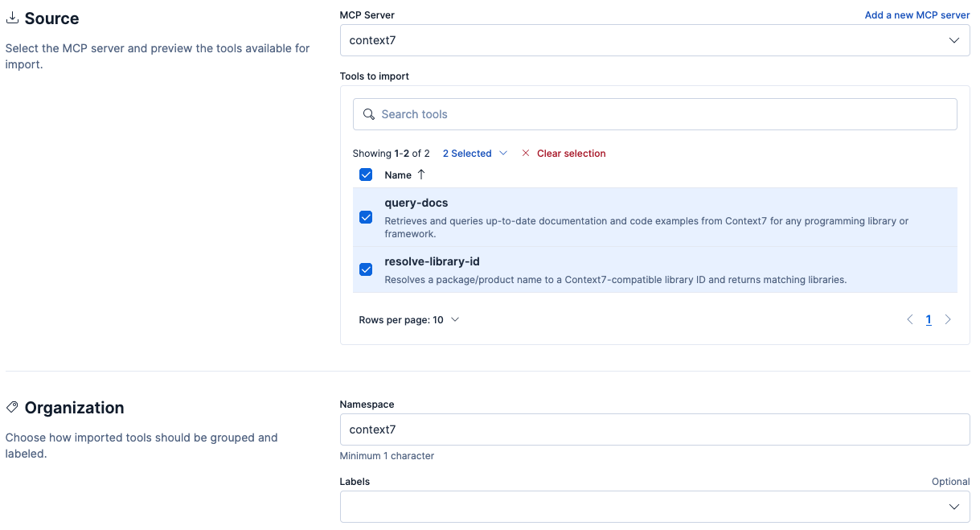Open the 2 Selected dropdown

[x=473, y=153]
